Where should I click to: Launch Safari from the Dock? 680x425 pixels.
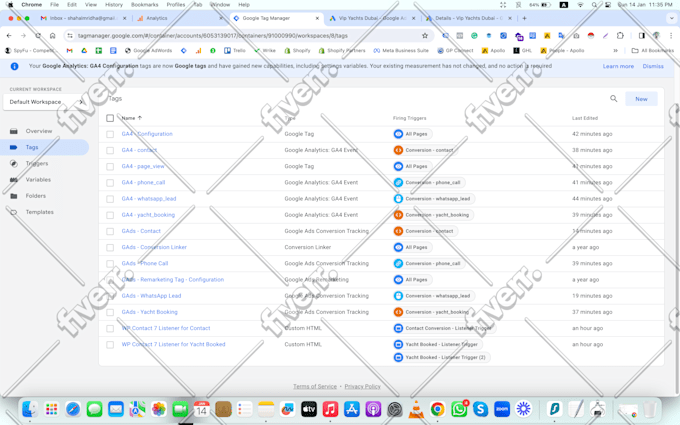point(73,409)
